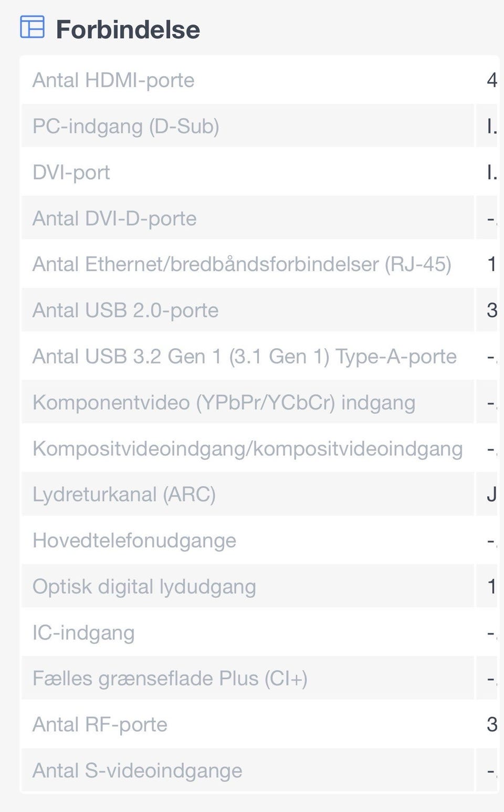The image size is (504, 812).
Task: Select the IC-indgang row label
Action: [83, 633]
